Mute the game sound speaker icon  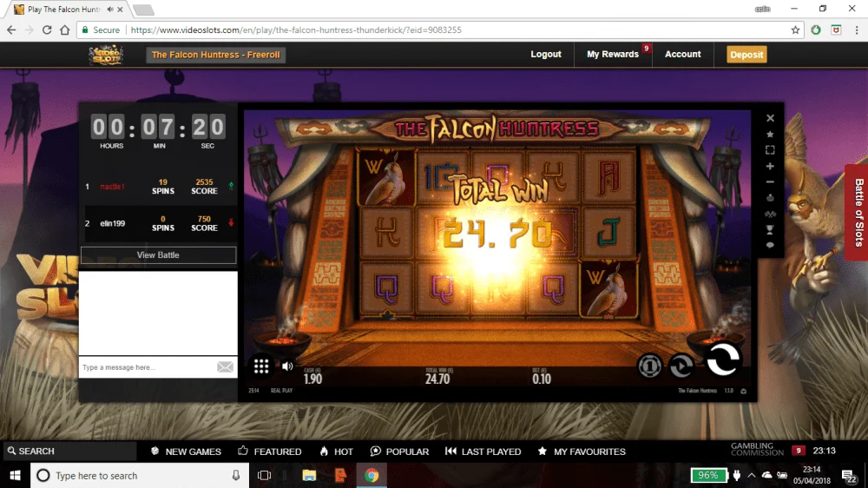tap(287, 366)
